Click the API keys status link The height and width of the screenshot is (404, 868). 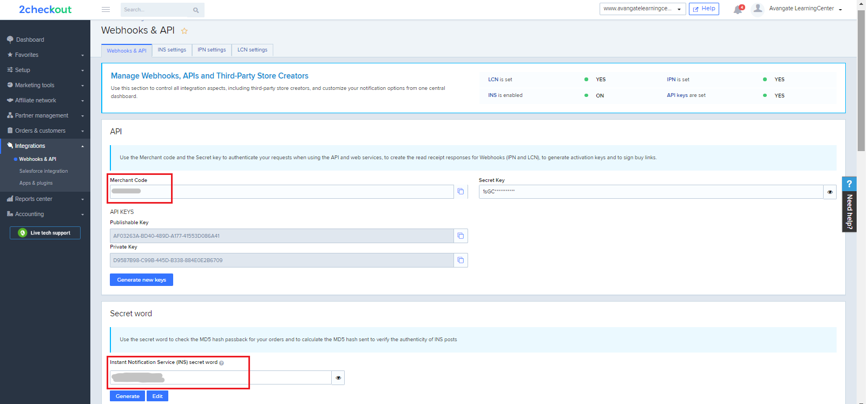click(677, 95)
